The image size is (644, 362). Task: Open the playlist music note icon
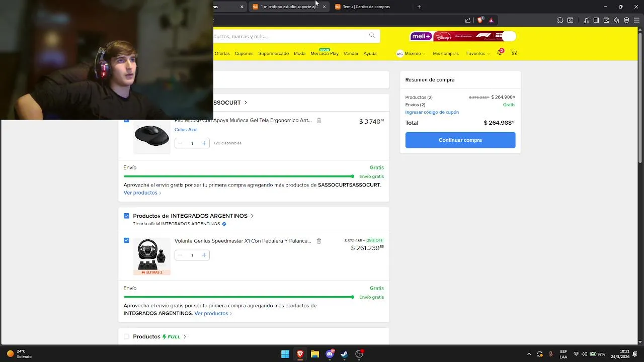click(x=587, y=20)
